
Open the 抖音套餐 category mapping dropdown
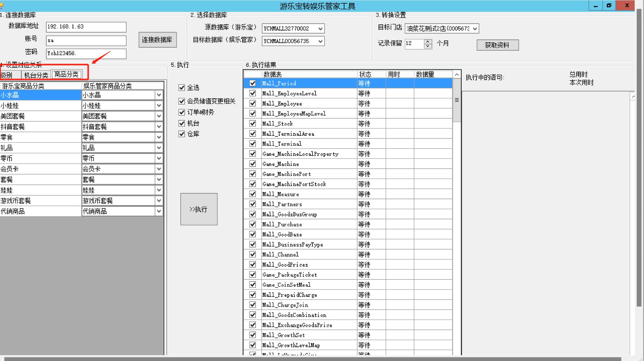[x=159, y=127]
